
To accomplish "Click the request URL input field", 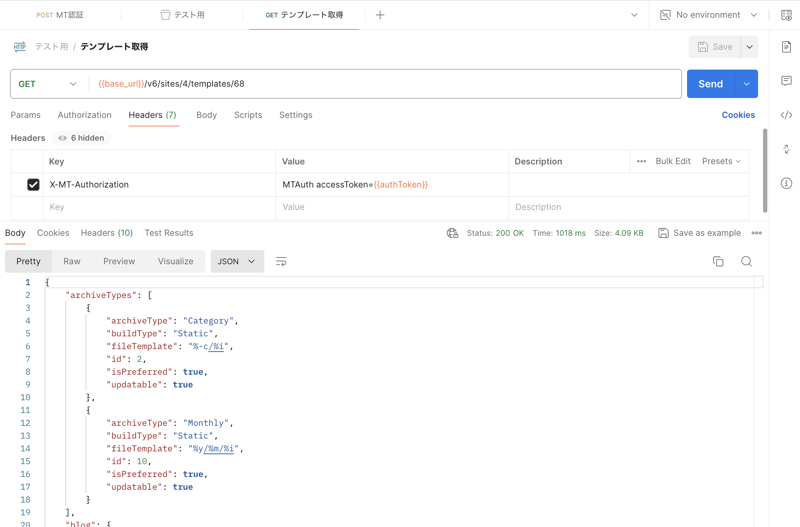I will (400, 84).
